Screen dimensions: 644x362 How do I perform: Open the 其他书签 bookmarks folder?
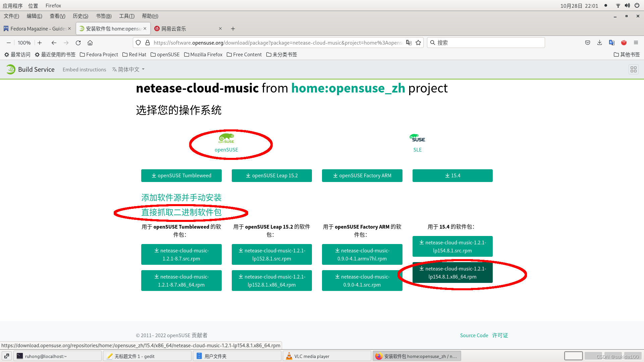[x=627, y=54]
